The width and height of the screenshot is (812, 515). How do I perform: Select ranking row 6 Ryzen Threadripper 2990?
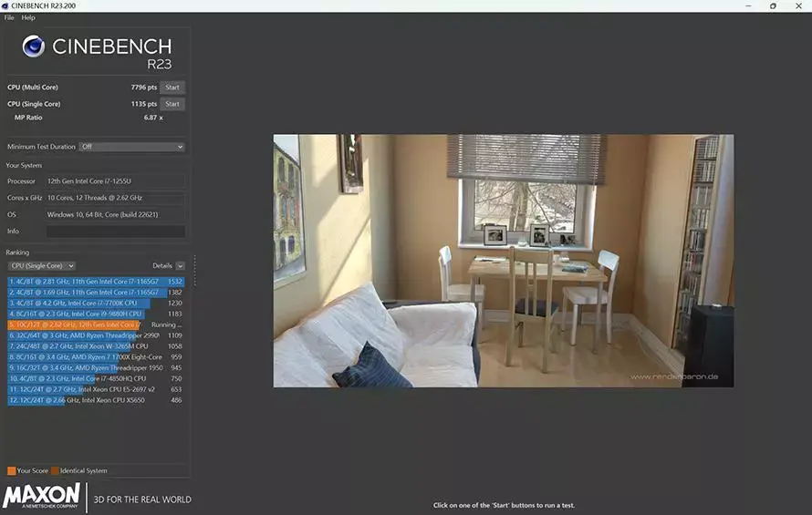click(x=96, y=335)
